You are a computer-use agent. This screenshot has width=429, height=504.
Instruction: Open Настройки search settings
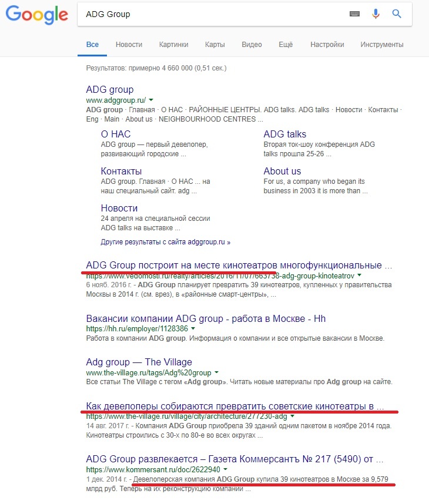pyautogui.click(x=327, y=45)
